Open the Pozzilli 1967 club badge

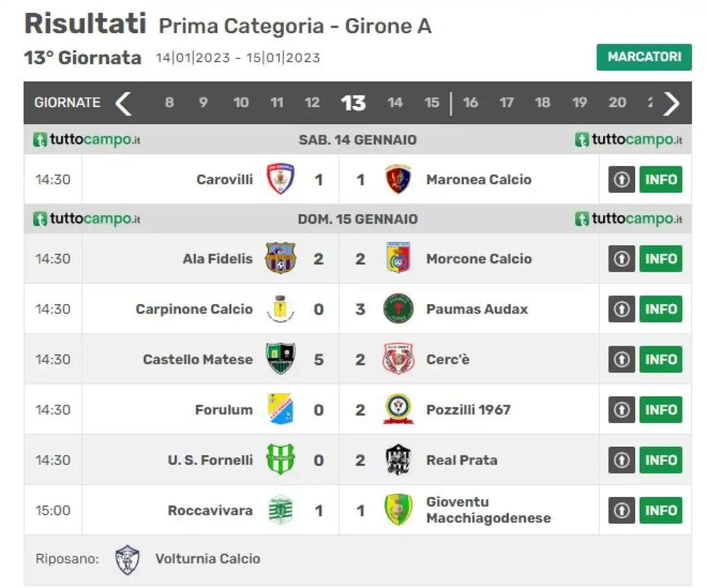(x=398, y=409)
